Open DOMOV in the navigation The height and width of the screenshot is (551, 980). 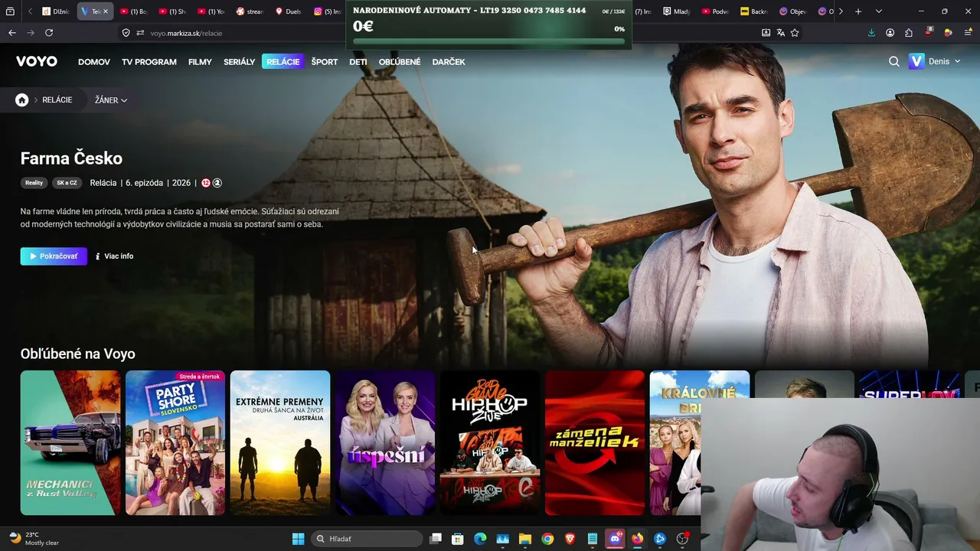click(x=94, y=62)
